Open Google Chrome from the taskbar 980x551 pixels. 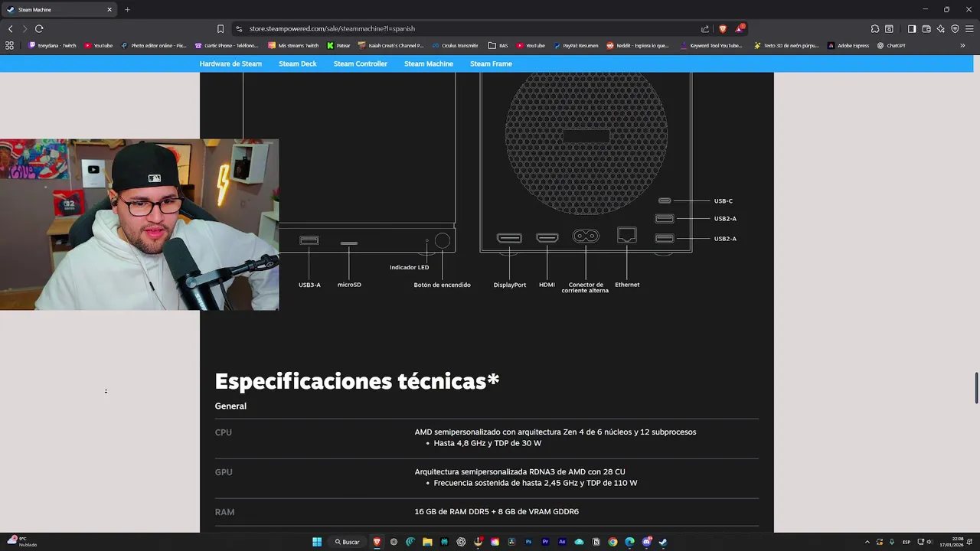pyautogui.click(x=612, y=542)
